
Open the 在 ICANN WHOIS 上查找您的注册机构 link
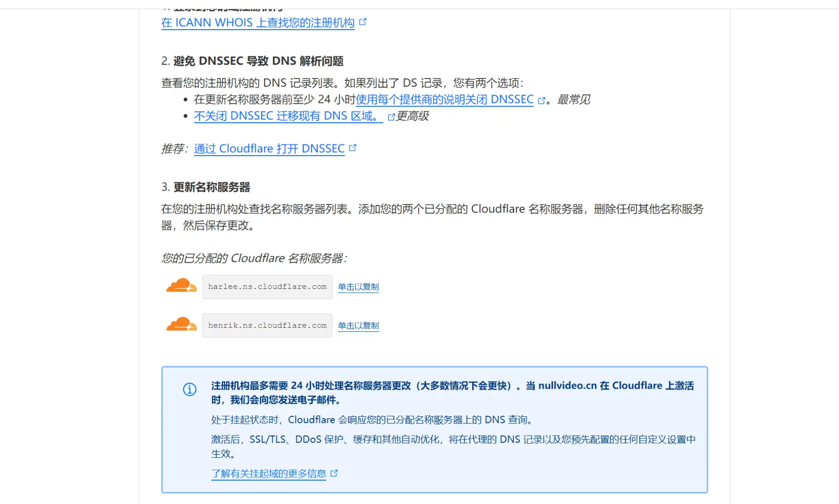point(258,23)
